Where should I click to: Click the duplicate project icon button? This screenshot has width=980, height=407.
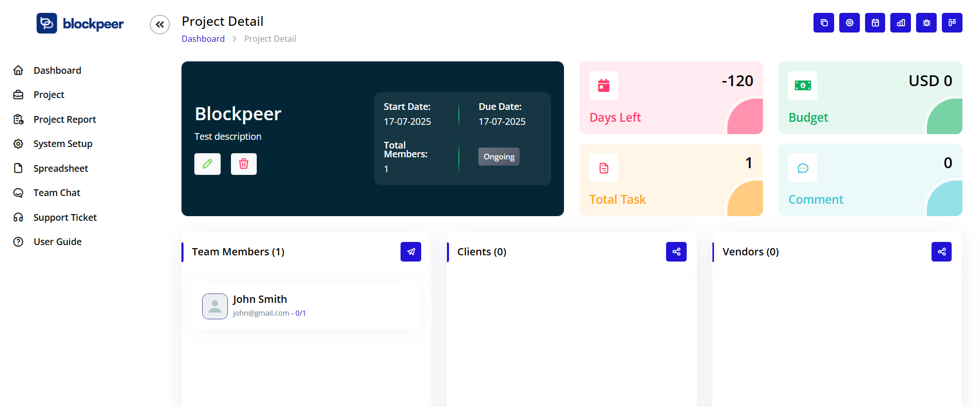click(x=823, y=23)
